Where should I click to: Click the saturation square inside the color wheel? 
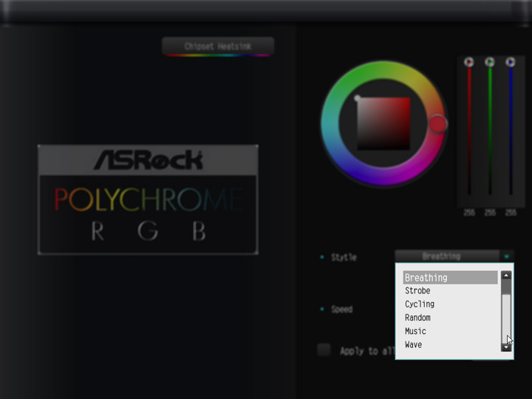(x=383, y=123)
